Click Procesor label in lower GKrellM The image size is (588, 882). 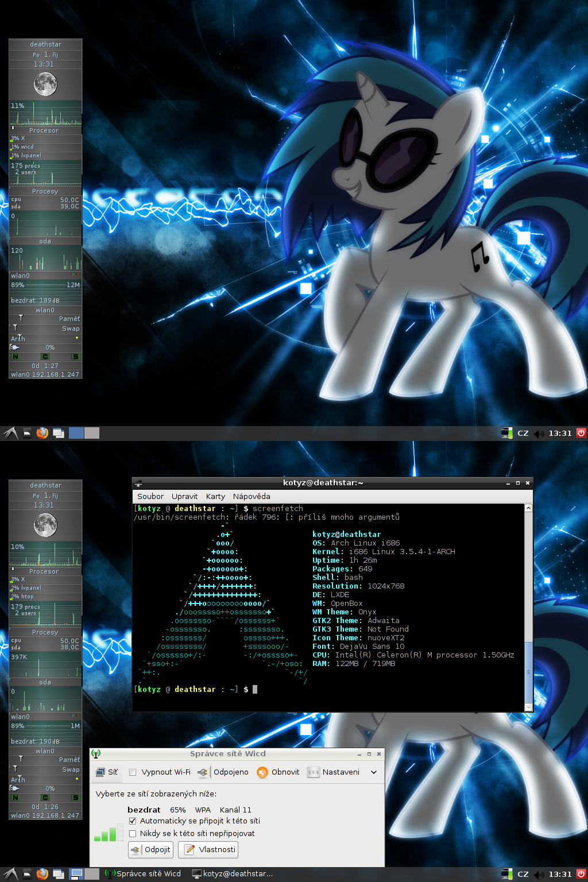[44, 571]
